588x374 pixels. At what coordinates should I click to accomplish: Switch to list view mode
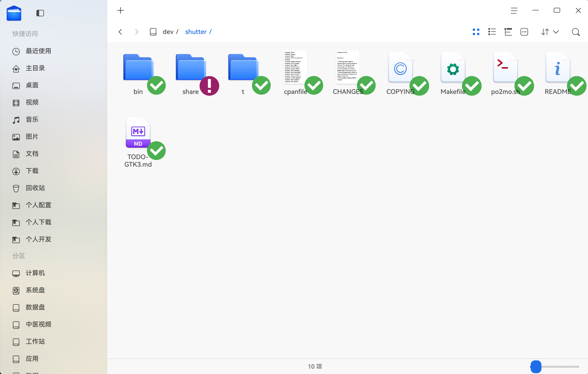pos(492,32)
